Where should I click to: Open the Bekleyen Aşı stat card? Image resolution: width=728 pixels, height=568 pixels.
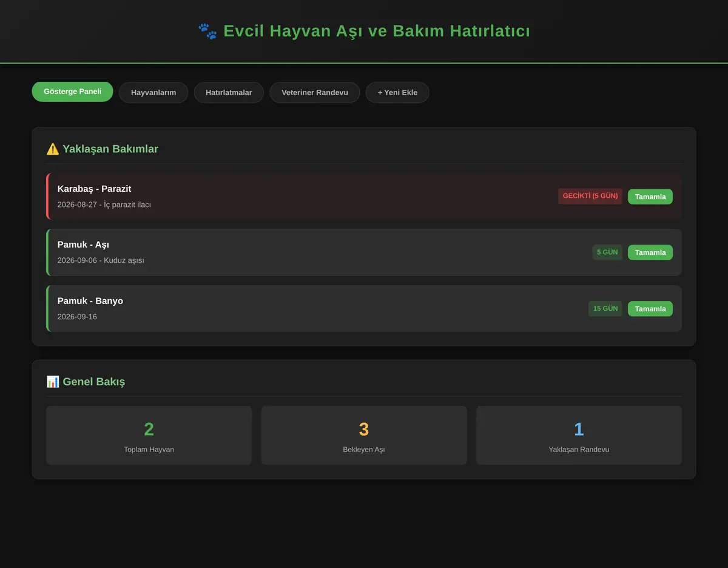click(364, 436)
